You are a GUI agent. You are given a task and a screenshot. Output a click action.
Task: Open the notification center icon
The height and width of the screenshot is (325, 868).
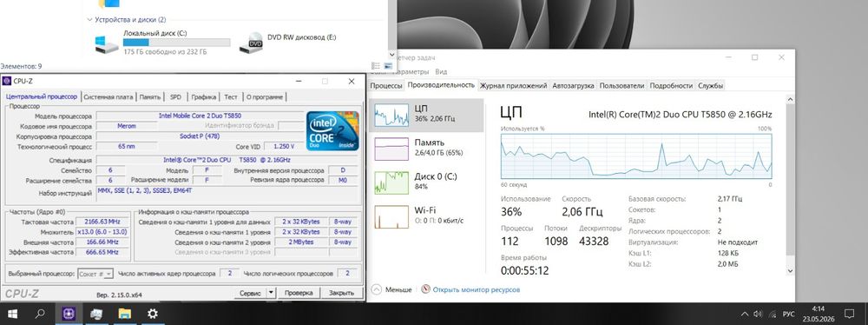tap(850, 314)
